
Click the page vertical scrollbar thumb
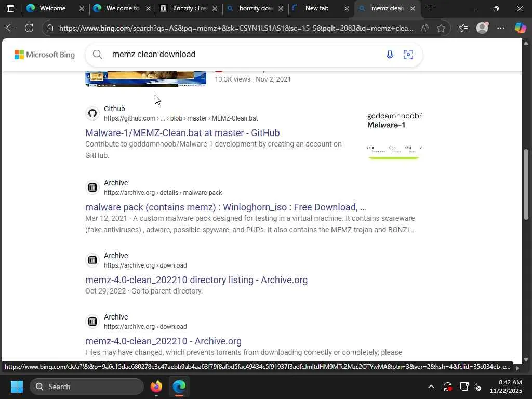click(x=526, y=184)
